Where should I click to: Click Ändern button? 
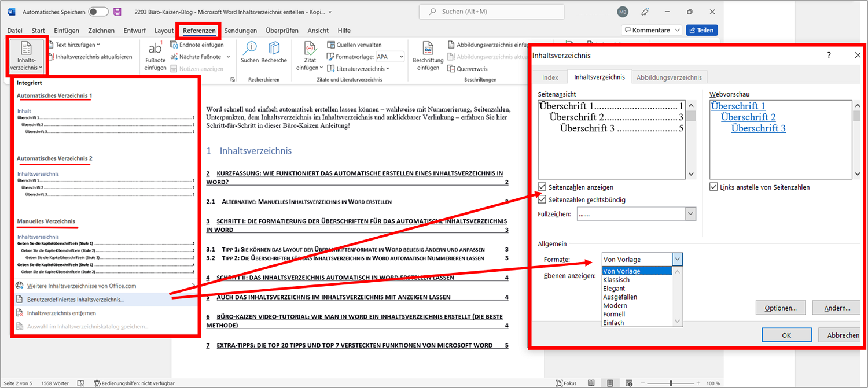tap(836, 308)
